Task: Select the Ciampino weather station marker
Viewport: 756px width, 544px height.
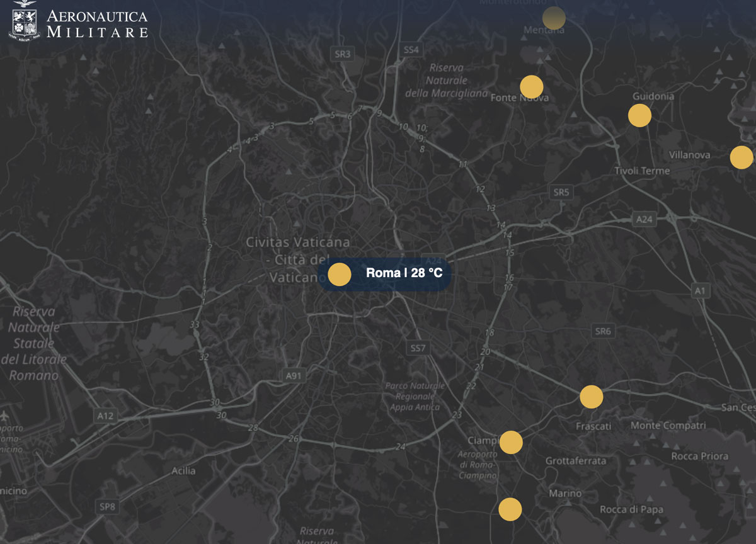Action: 511,443
